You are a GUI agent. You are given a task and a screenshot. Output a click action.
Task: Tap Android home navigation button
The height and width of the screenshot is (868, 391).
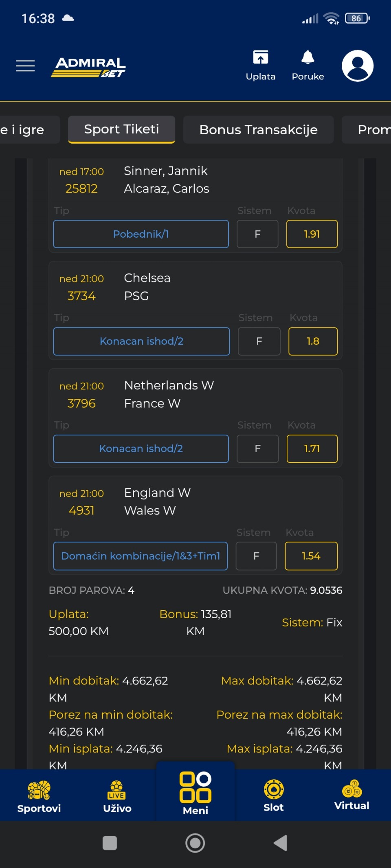tap(195, 843)
